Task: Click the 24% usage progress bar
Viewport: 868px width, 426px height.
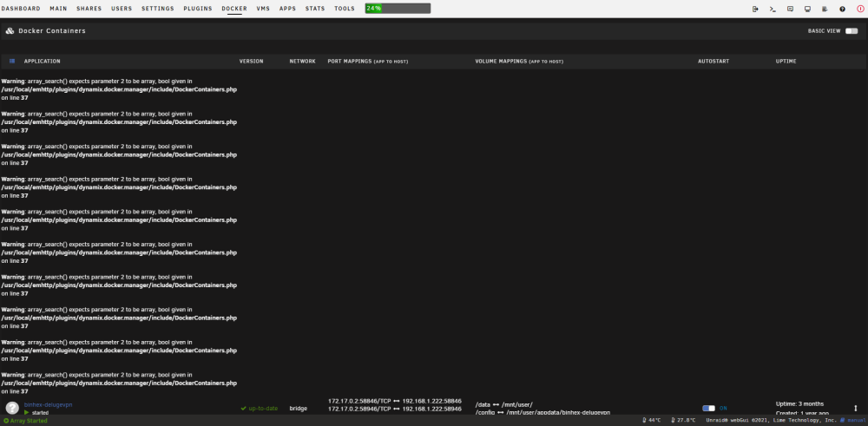Action: pyautogui.click(x=398, y=9)
